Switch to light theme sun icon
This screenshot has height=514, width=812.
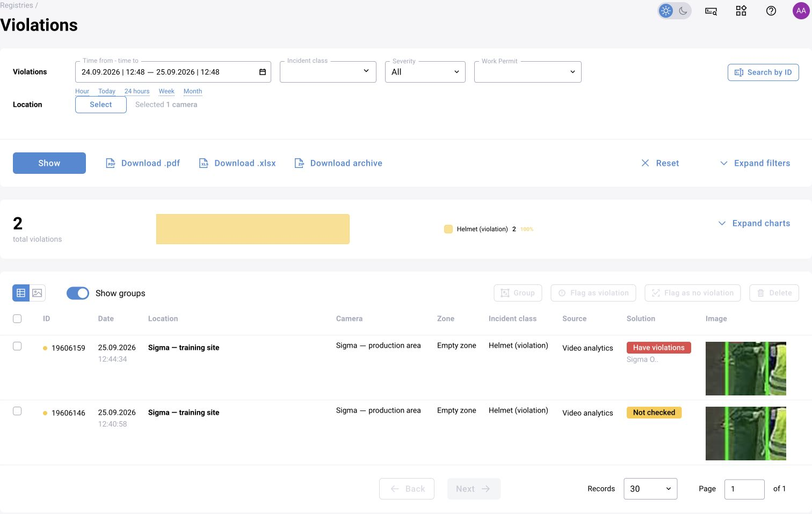pyautogui.click(x=666, y=11)
